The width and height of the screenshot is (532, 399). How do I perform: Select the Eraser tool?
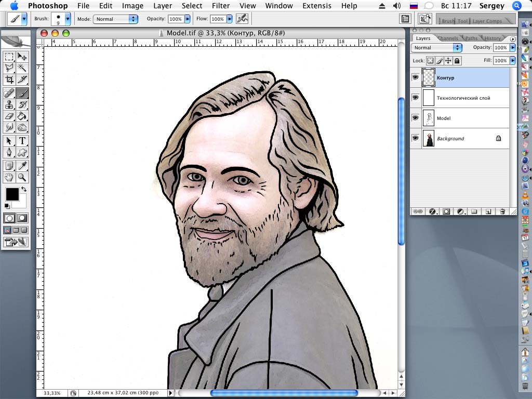(x=9, y=116)
